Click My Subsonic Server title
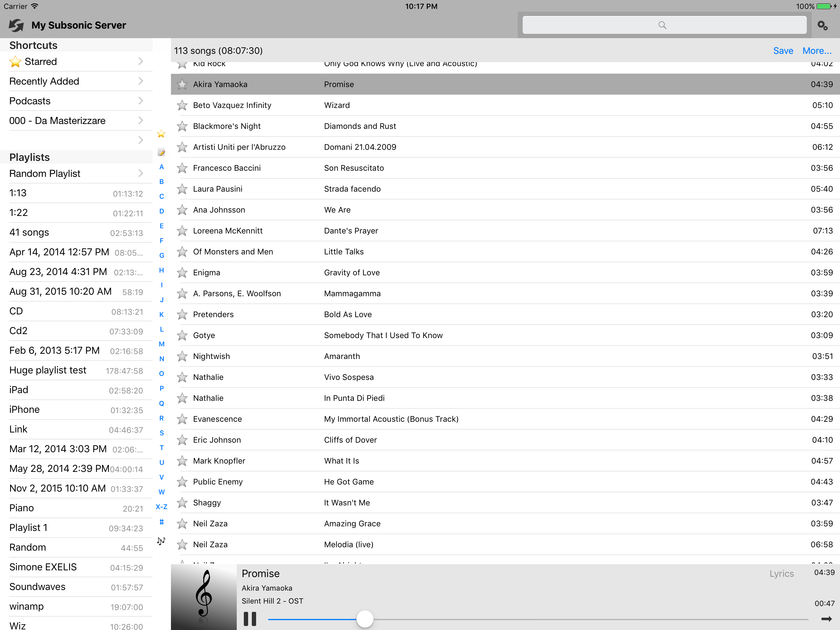The width and height of the screenshot is (840, 630). click(79, 25)
